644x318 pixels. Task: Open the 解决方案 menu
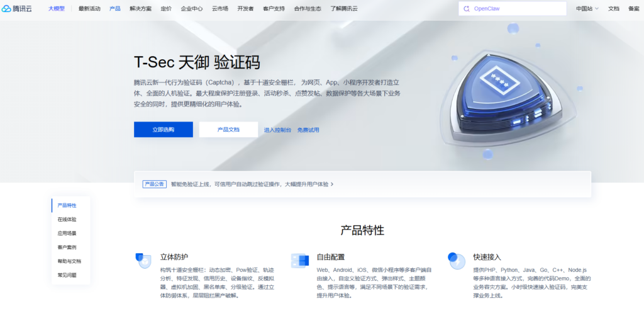pos(140,9)
